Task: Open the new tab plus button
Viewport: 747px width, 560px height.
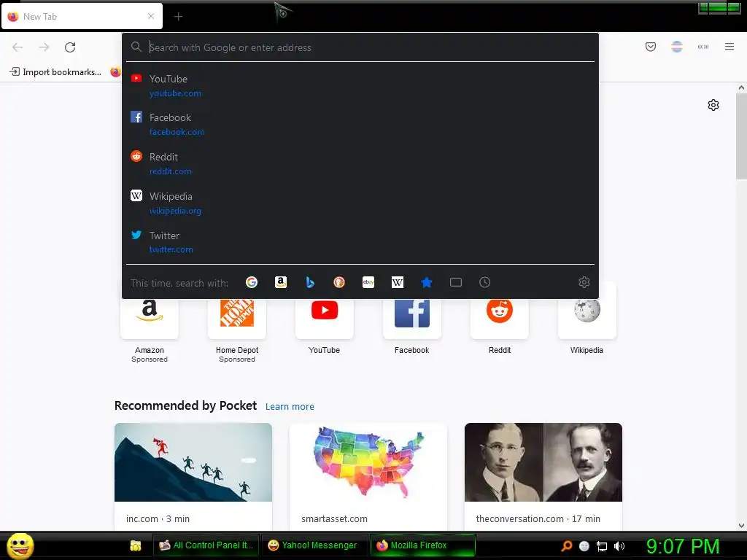Action: tap(178, 17)
